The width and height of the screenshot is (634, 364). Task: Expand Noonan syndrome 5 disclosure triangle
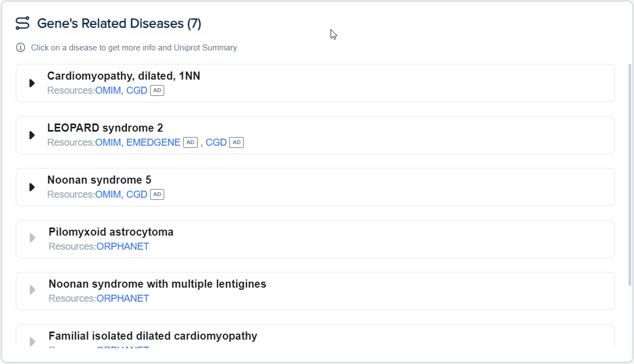pyautogui.click(x=32, y=187)
